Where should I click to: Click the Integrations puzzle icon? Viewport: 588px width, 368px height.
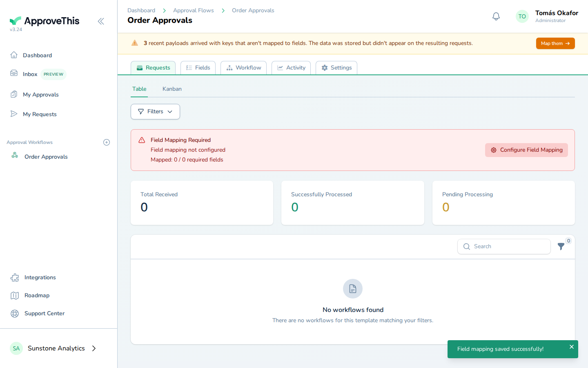pyautogui.click(x=15, y=278)
